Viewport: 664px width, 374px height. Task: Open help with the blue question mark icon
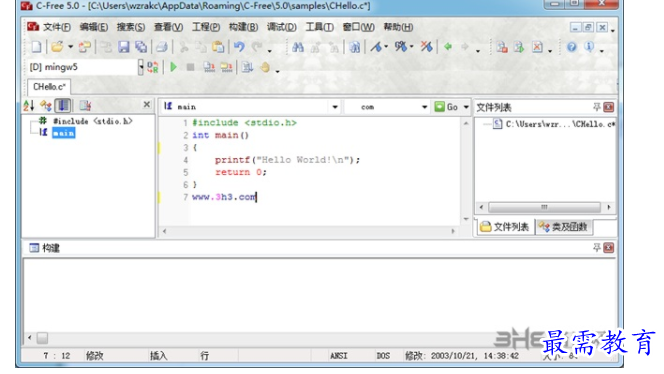coord(572,47)
